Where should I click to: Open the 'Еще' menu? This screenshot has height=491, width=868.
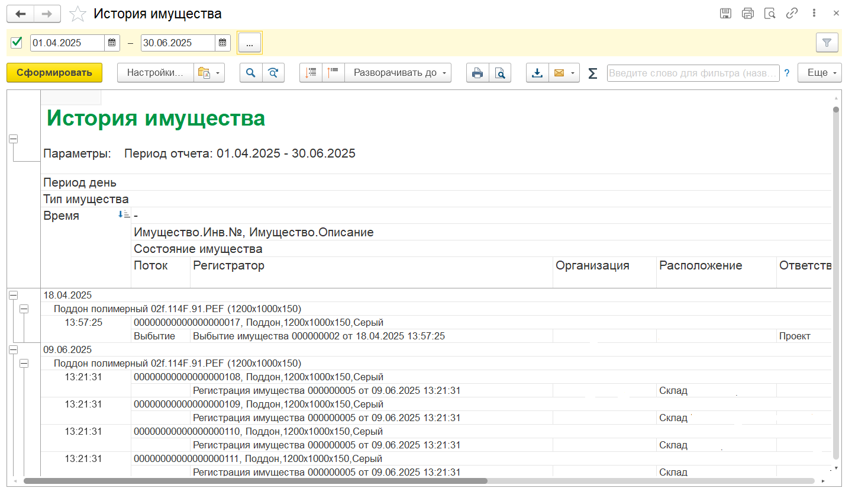[x=819, y=73]
